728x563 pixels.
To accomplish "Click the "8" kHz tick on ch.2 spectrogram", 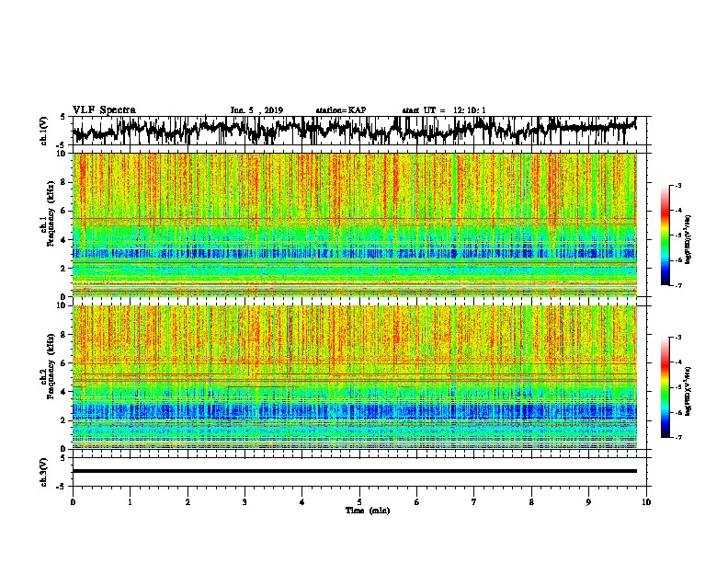I will coord(65,335).
